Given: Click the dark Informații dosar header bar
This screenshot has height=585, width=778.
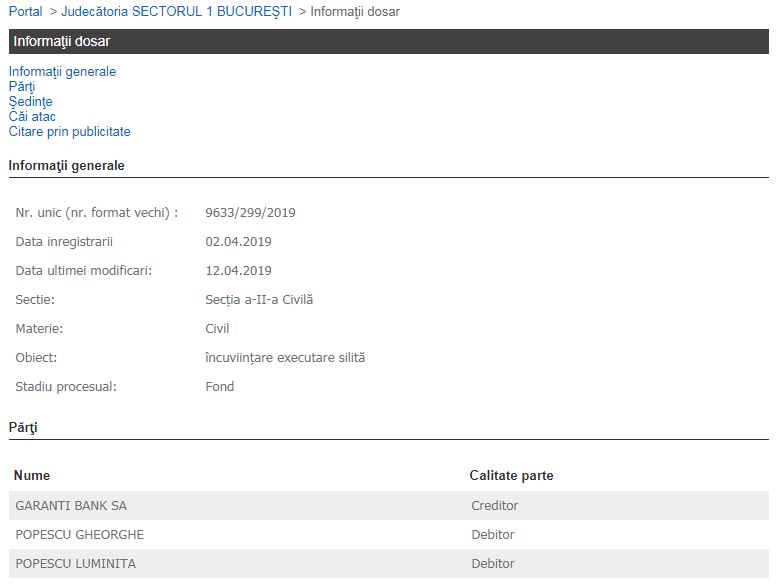Looking at the screenshot, I should pyautogui.click(x=388, y=41).
